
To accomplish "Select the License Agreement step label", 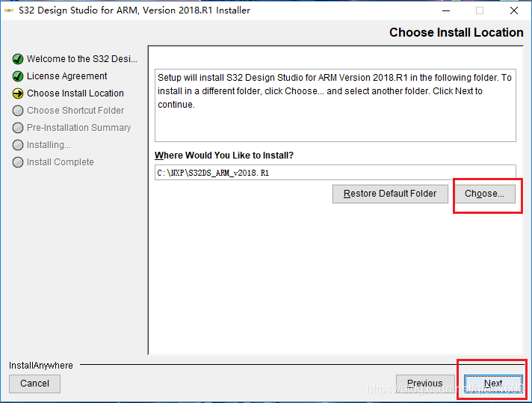I will pyautogui.click(x=67, y=76).
